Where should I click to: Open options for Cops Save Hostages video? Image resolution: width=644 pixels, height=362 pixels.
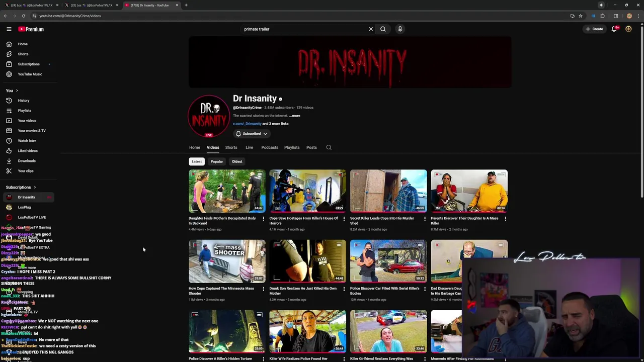pos(344,219)
